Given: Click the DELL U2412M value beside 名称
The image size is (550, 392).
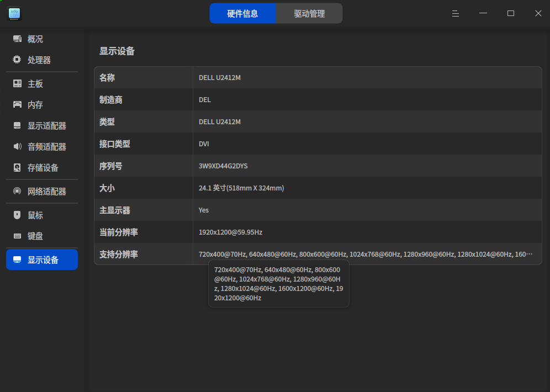Looking at the screenshot, I should [220, 78].
